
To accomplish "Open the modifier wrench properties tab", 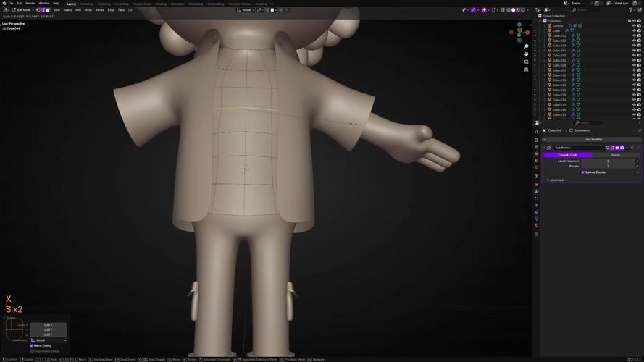I will point(536,191).
